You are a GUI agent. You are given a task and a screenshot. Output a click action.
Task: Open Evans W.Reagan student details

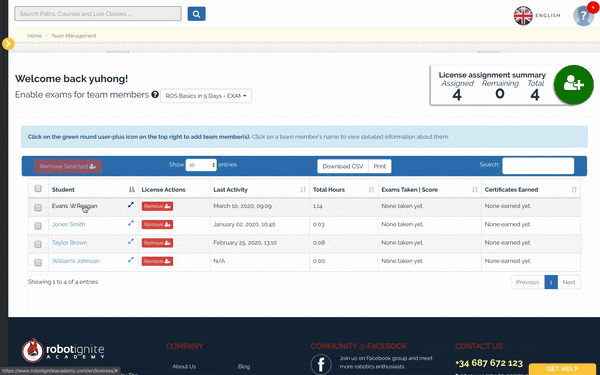pyautogui.click(x=75, y=206)
